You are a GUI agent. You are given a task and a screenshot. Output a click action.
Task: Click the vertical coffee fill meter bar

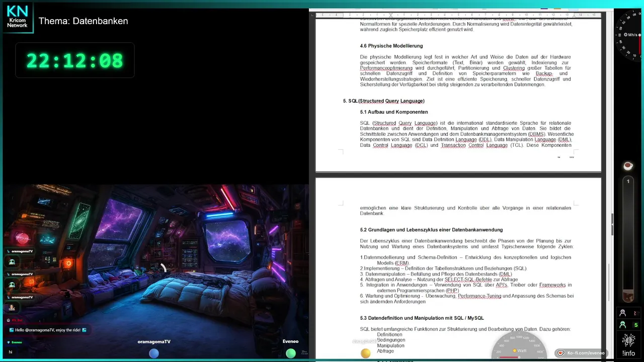click(628, 239)
